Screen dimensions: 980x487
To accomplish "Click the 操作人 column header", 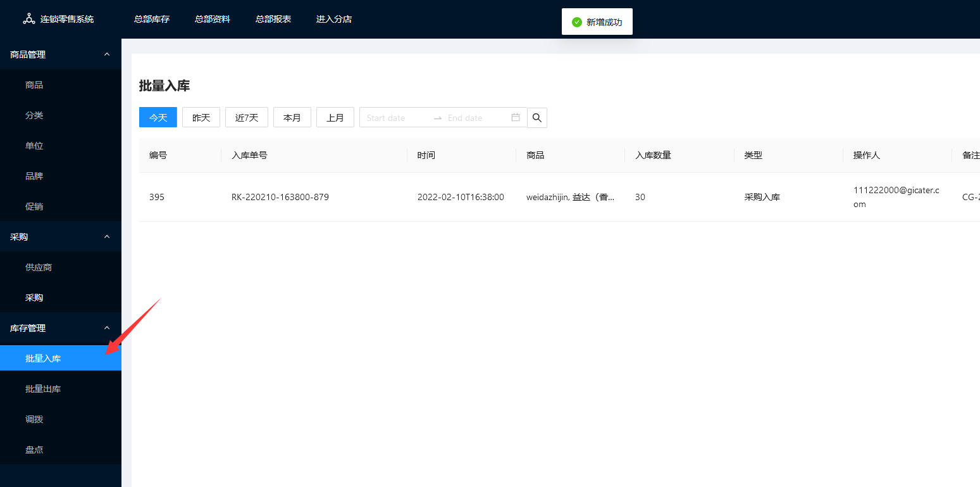I will tap(897, 155).
